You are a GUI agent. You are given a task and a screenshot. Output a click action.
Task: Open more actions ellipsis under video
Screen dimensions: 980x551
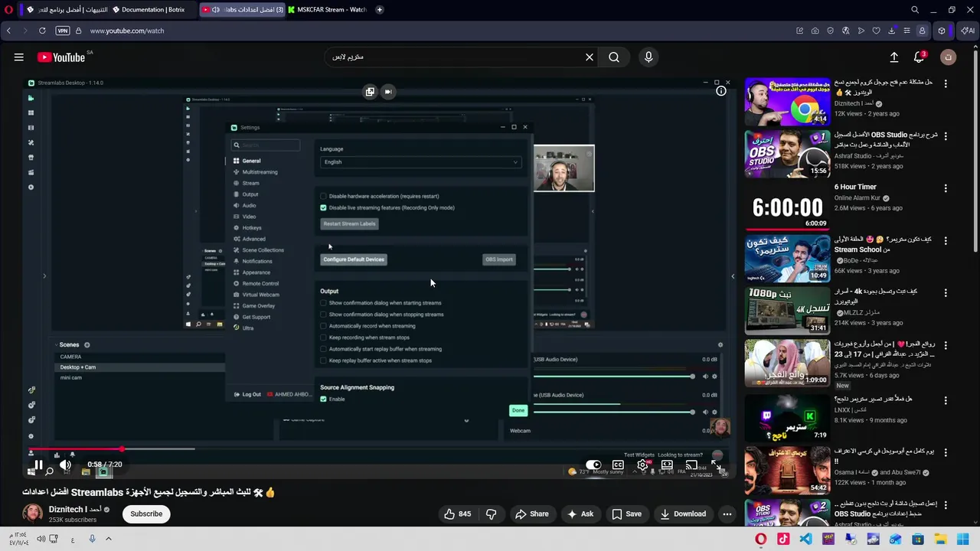point(727,514)
